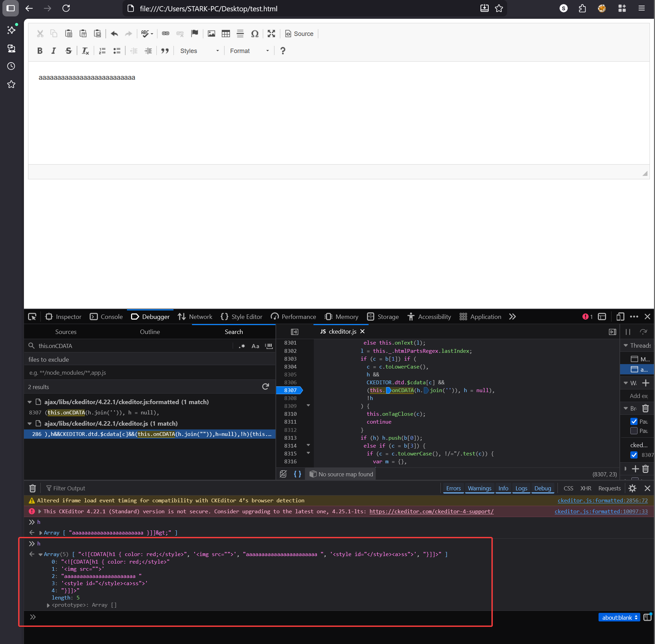Viewport: 655px width, 644px height.
Task: Pretty print source with the braces icon
Action: coord(297,474)
